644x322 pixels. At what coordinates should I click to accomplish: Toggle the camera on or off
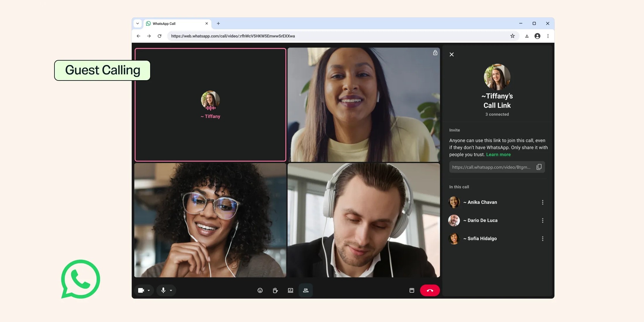pyautogui.click(x=141, y=290)
